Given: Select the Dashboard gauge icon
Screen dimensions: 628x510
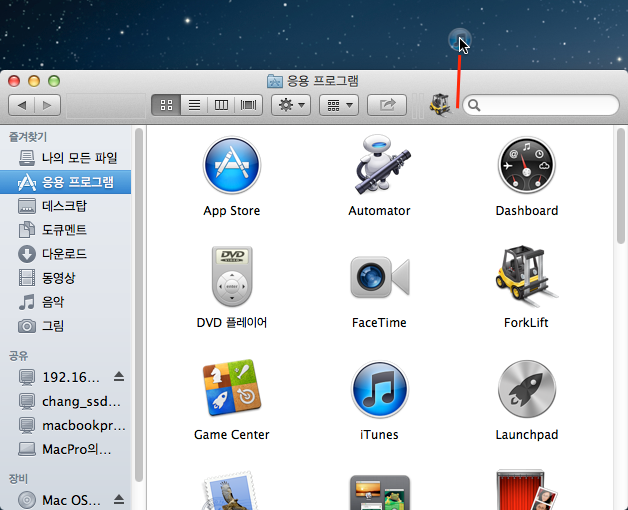Looking at the screenshot, I should 526,165.
